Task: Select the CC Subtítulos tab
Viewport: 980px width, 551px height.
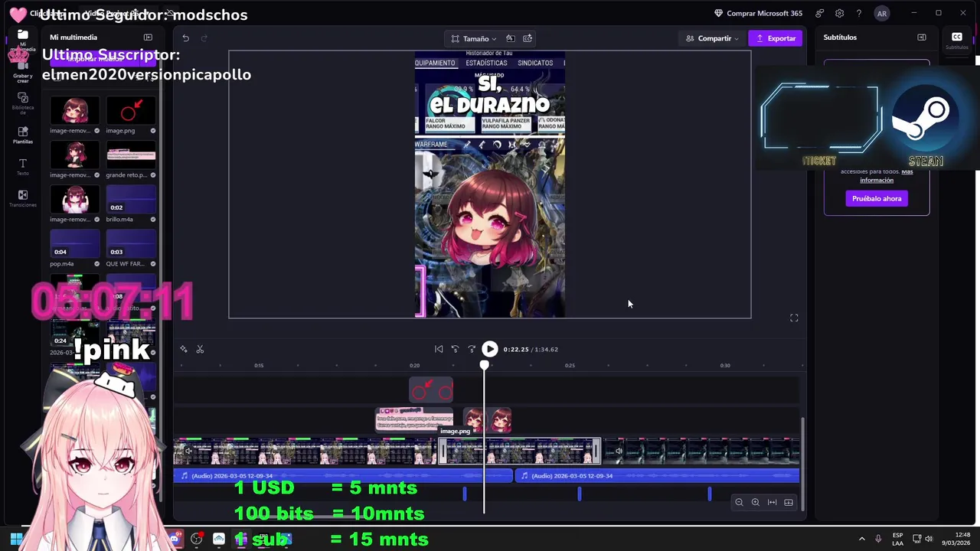Action: tap(957, 41)
